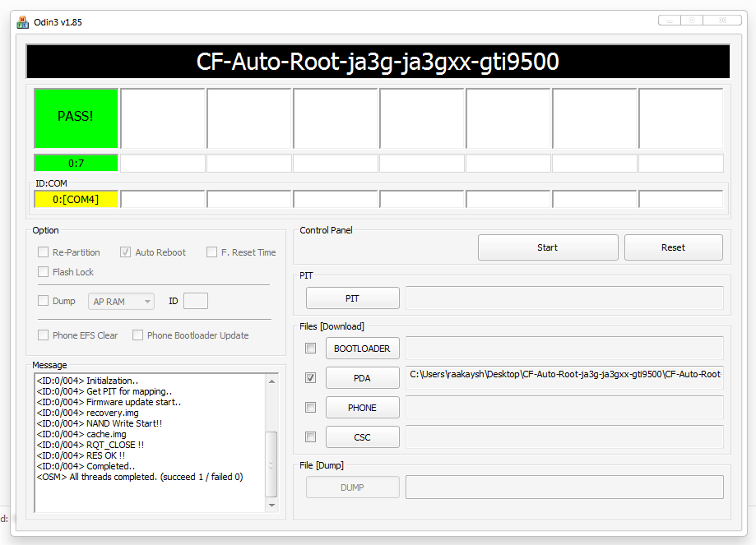This screenshot has height=545, width=756.
Task: Click the message log scroll down arrow
Action: click(272, 506)
